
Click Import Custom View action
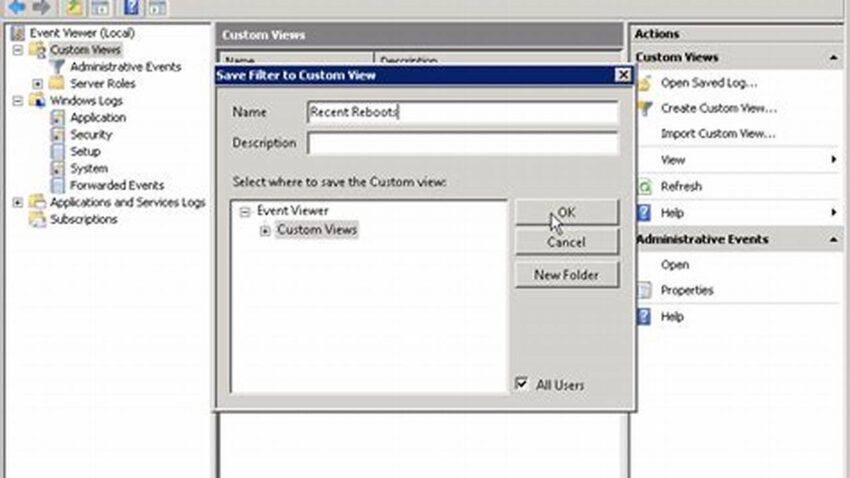point(718,134)
